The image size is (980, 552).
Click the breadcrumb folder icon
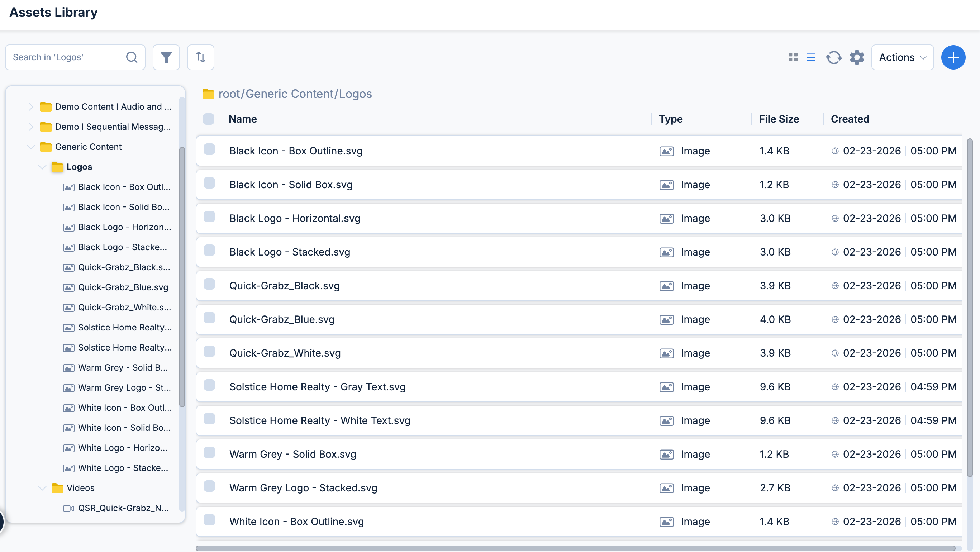pos(208,94)
